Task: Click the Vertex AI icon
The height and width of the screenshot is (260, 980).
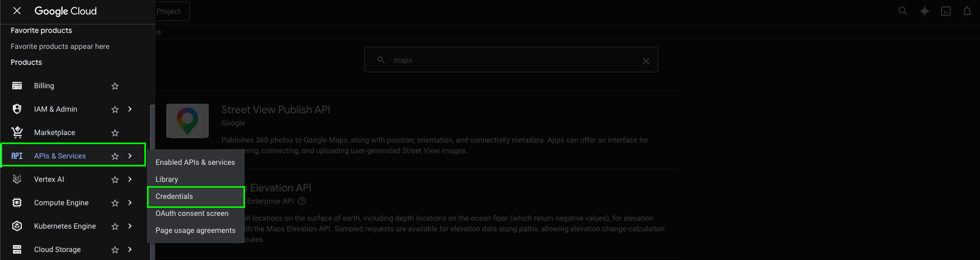Action: tap(17, 179)
